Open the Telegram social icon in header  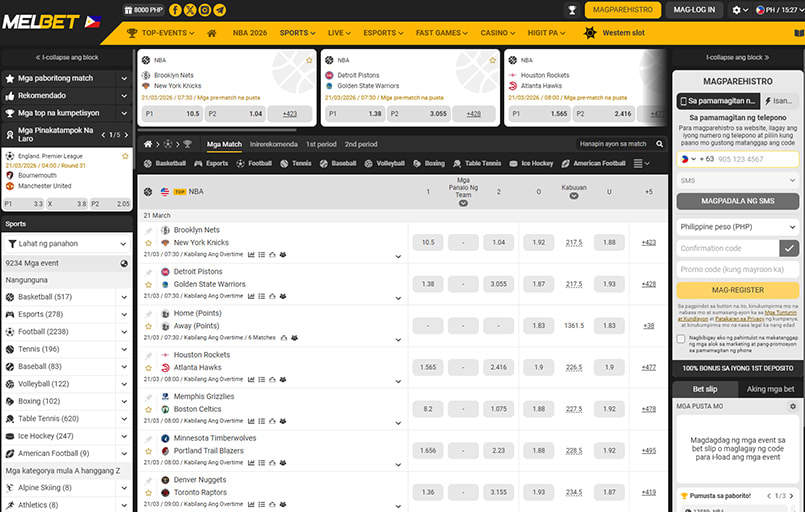click(219, 10)
